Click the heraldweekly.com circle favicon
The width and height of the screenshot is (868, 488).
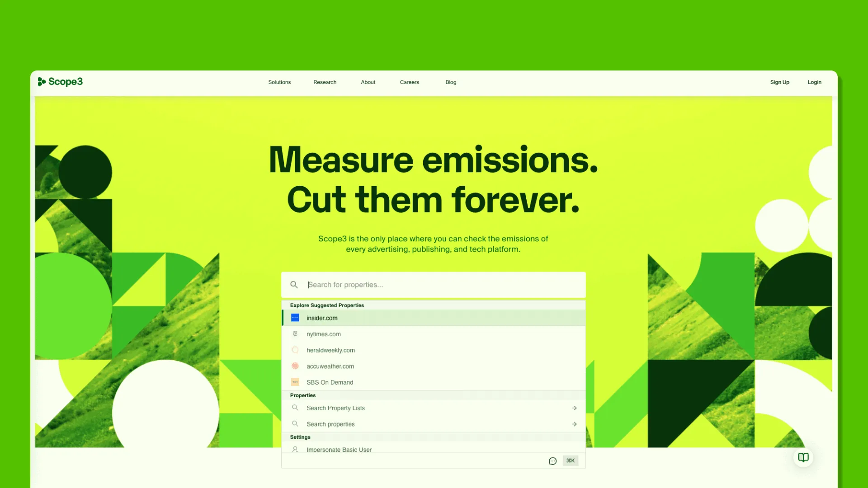tap(295, 350)
